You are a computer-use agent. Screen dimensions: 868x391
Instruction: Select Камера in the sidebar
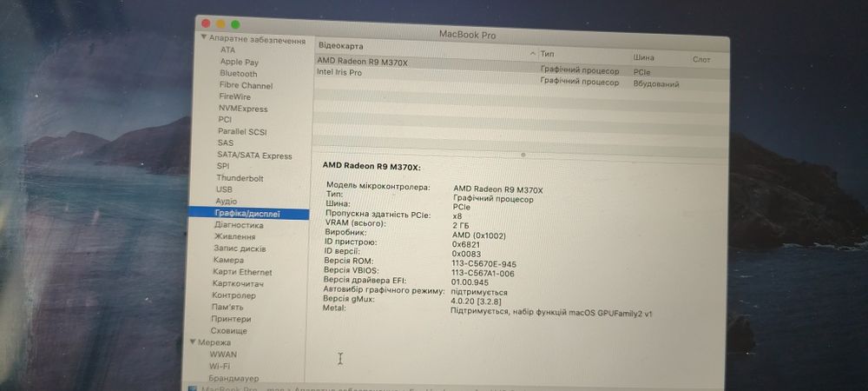(x=228, y=260)
